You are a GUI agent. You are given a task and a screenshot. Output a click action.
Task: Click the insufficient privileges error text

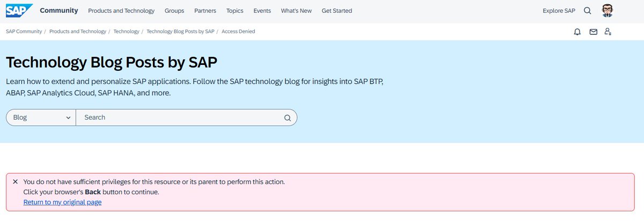[x=154, y=182]
